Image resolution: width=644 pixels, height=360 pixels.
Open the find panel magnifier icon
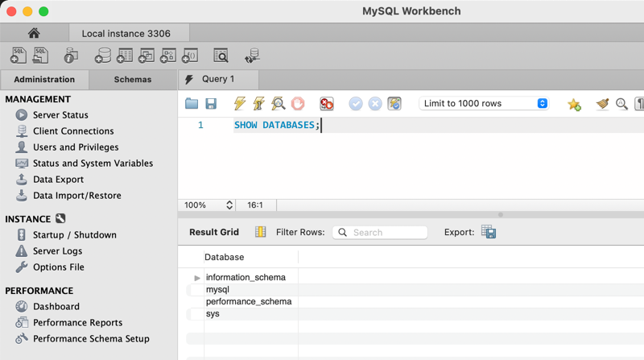621,104
